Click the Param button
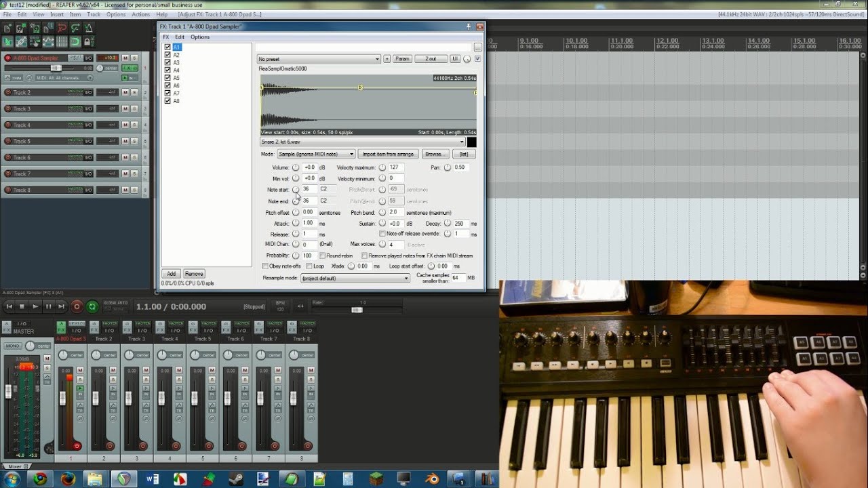This screenshot has width=868, height=488. (402, 59)
